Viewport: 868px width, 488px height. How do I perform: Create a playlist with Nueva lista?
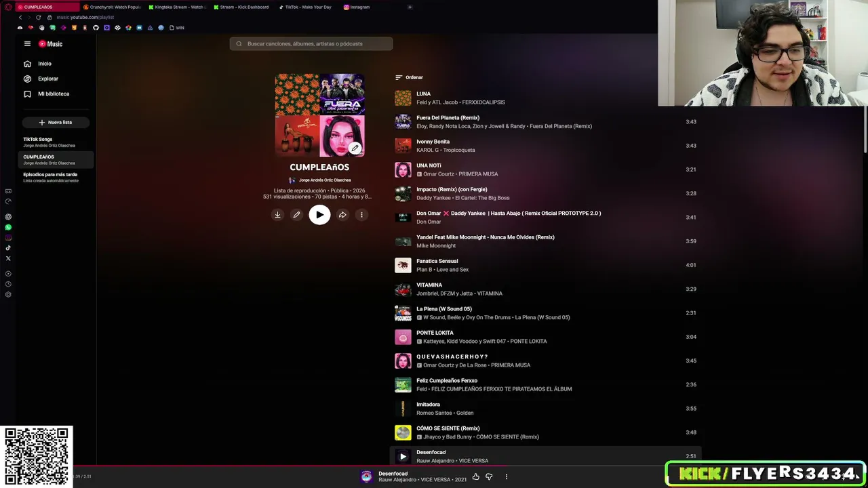pyautogui.click(x=56, y=123)
